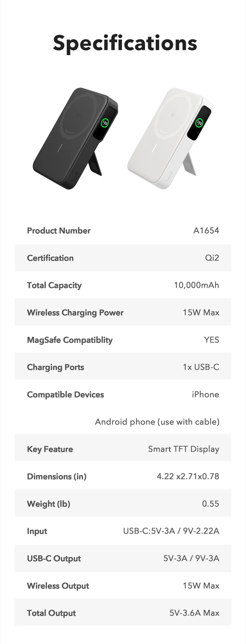Click the side button on the white power bank
The width and height of the screenshot is (246, 644).
[168, 177]
